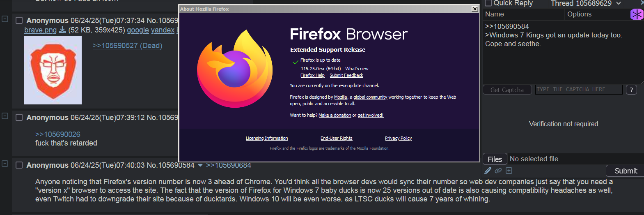Screen dimensions: 644x215
Task: Tick the checkbox on the 07:37:34 post
Action: 19,20
